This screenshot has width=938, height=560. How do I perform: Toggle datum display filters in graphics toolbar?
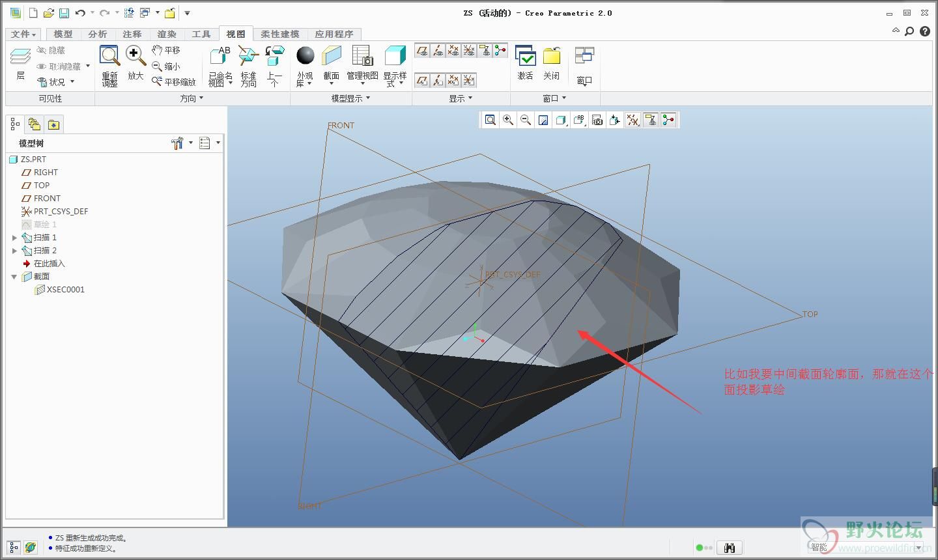632,120
